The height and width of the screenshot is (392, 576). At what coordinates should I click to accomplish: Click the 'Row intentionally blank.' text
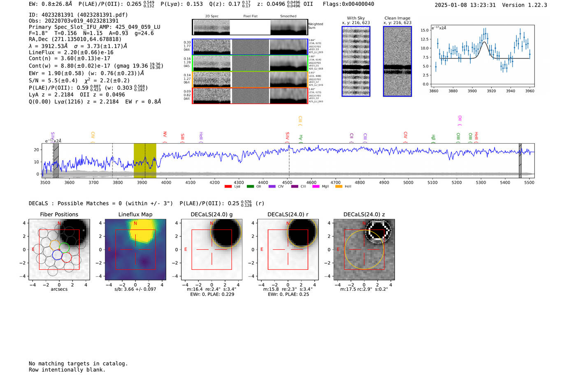pos(67,370)
